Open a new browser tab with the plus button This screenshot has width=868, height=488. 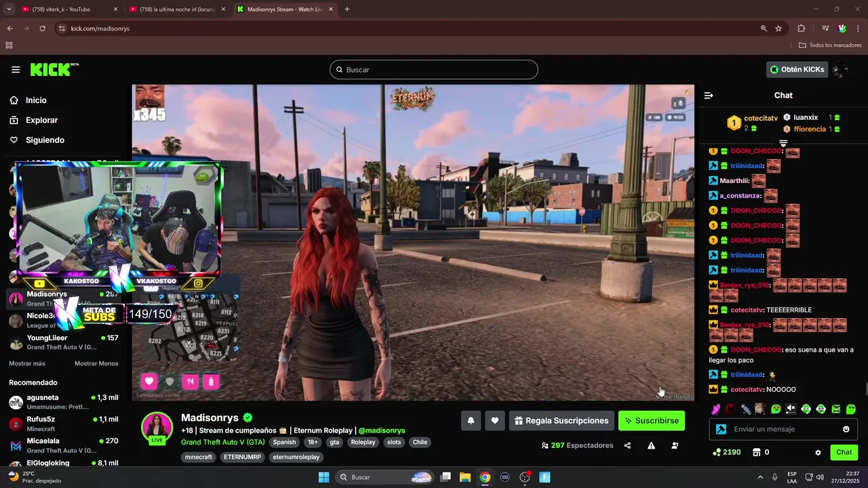pos(347,9)
